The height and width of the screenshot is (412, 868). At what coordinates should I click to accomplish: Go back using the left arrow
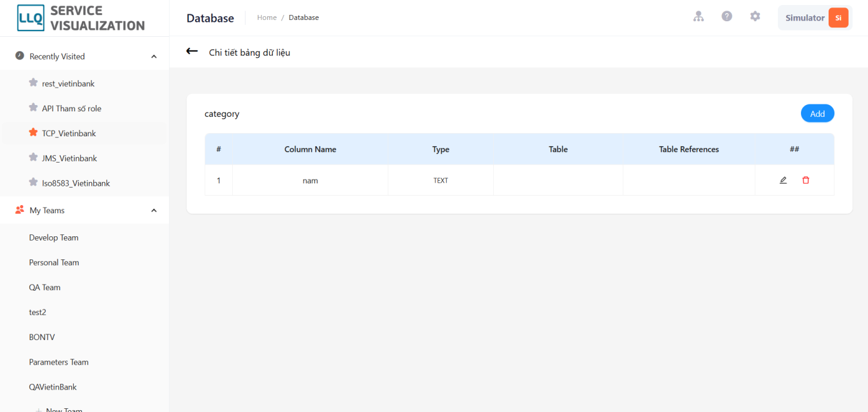pos(192,51)
